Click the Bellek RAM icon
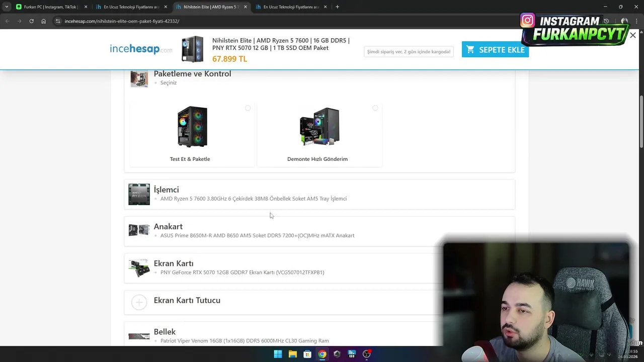This screenshot has height=362, width=644. [x=139, y=336]
